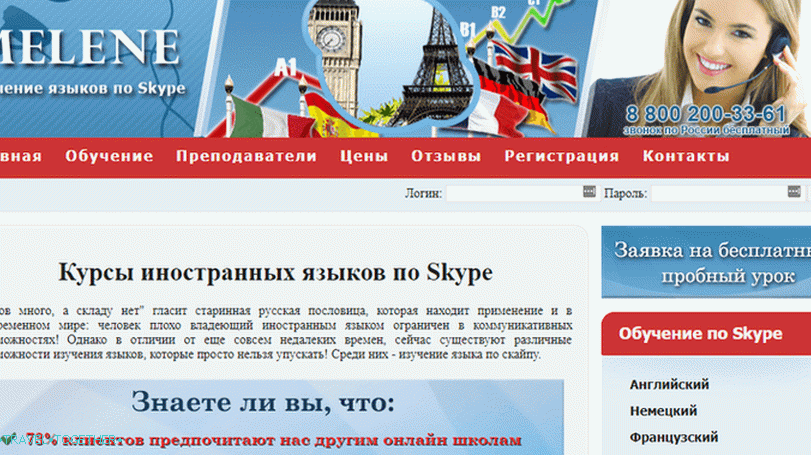Open the Отзывы section
The height and width of the screenshot is (455, 811).
(446, 156)
